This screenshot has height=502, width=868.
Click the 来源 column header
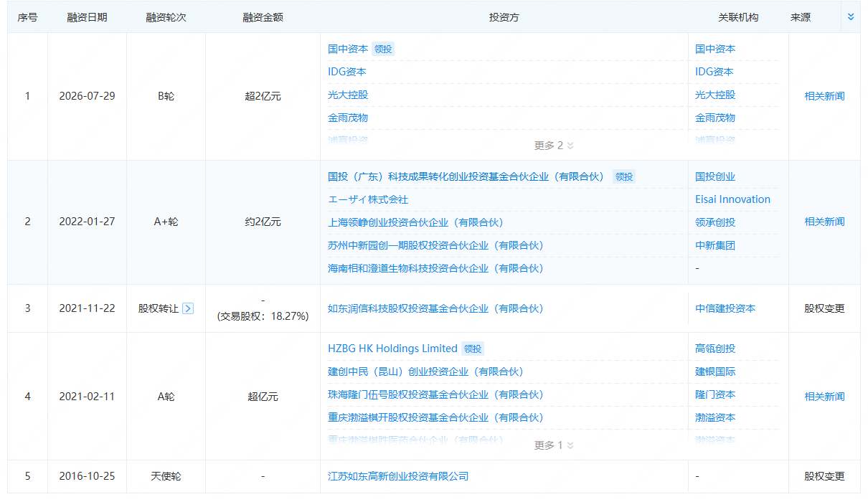801,17
